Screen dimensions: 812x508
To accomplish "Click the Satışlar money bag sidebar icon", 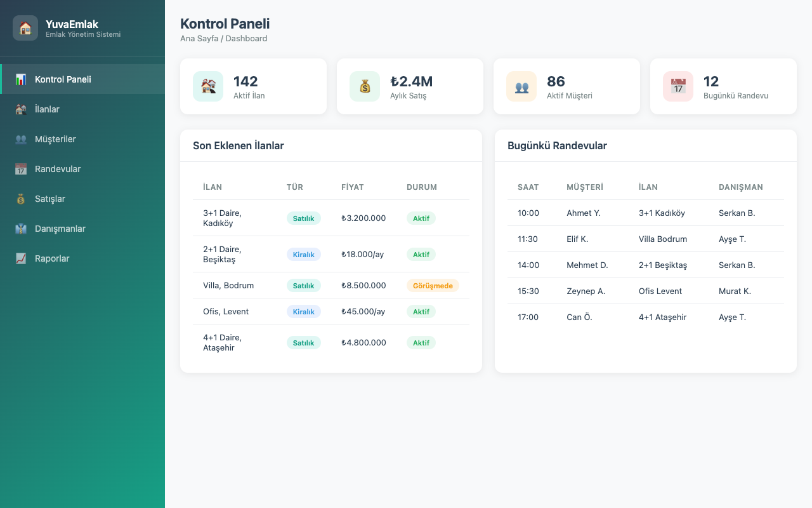I will click(21, 199).
